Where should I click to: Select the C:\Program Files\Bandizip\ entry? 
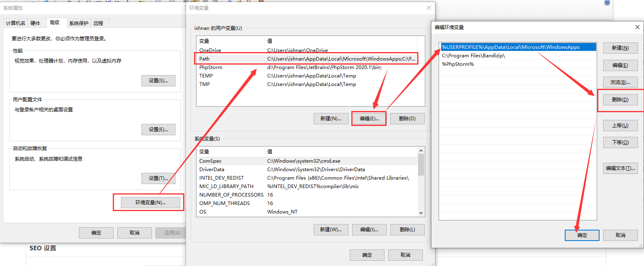tap(473, 56)
